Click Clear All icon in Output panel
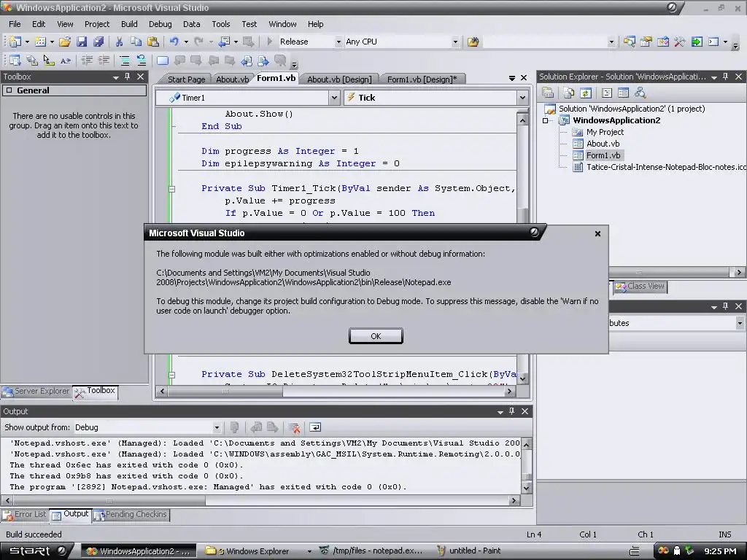The width and height of the screenshot is (747, 560). (x=294, y=427)
